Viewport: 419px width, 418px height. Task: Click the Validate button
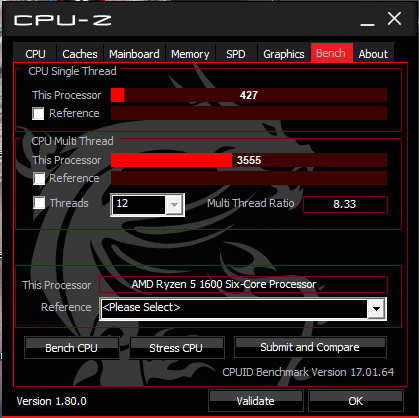pyautogui.click(x=256, y=400)
